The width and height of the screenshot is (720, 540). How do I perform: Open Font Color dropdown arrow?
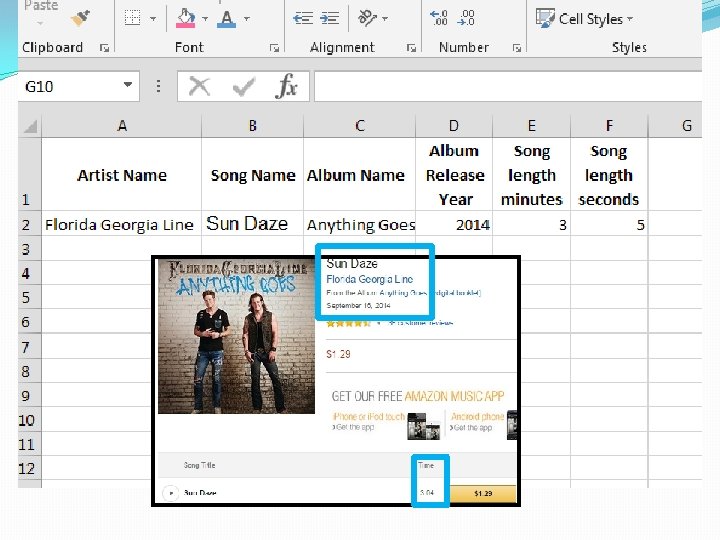247,19
